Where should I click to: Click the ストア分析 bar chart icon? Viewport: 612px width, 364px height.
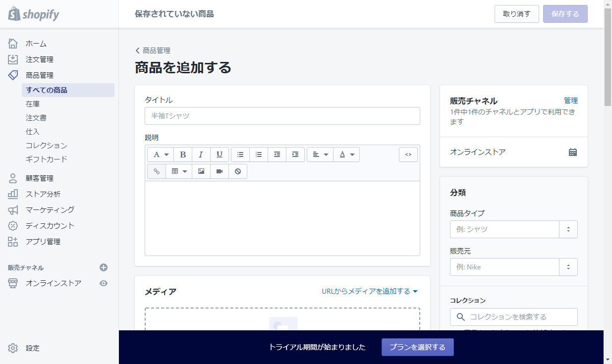click(x=13, y=194)
